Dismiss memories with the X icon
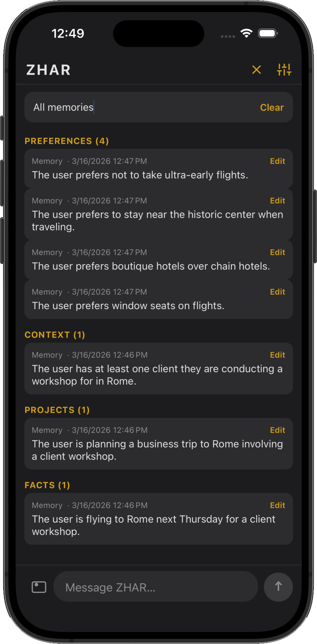This screenshot has width=317, height=644. pos(256,70)
